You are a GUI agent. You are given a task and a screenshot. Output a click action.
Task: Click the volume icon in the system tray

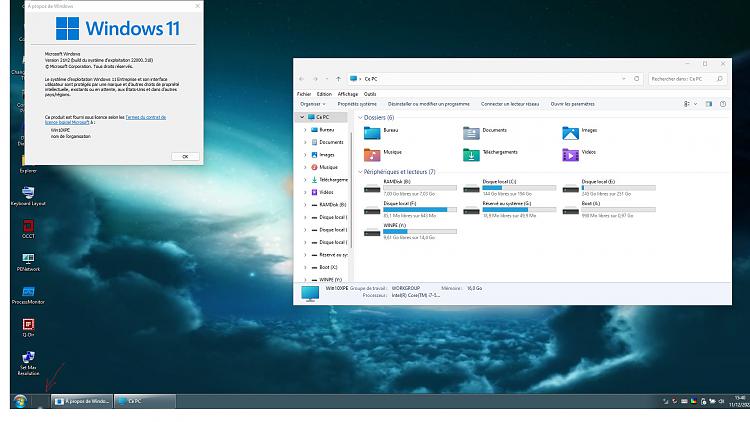click(721, 401)
